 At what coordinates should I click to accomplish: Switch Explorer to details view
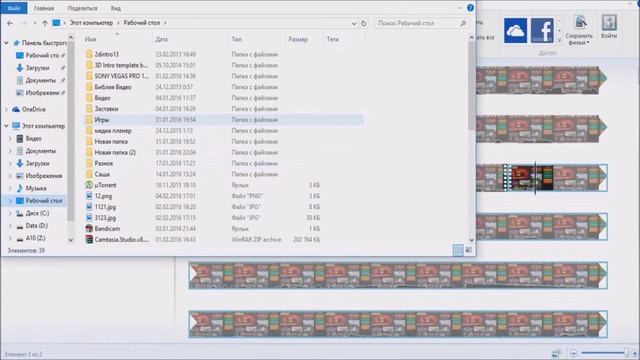458,250
